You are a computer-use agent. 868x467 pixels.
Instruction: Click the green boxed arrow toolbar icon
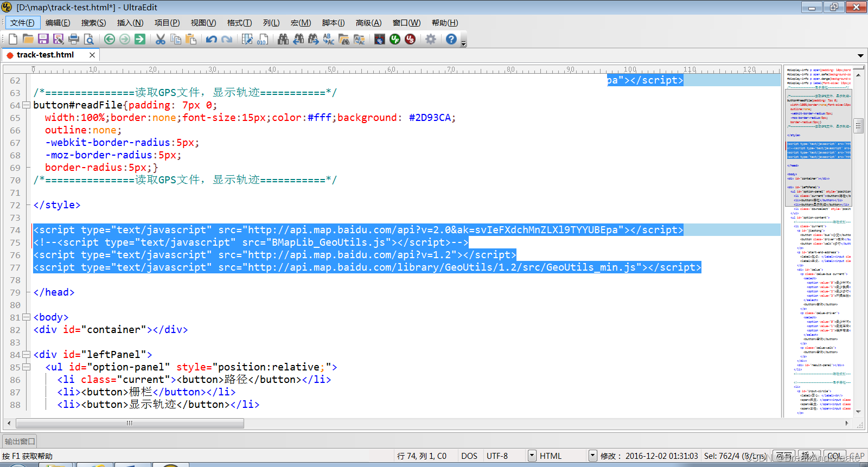(x=140, y=39)
